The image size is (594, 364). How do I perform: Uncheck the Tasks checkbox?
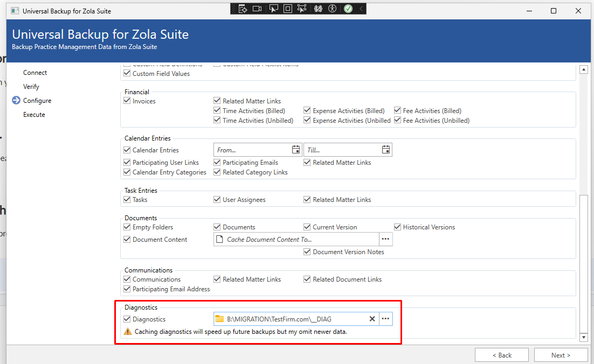pos(127,199)
